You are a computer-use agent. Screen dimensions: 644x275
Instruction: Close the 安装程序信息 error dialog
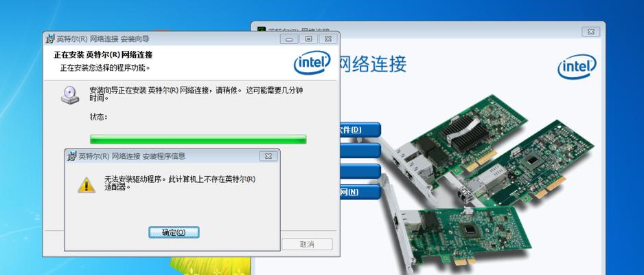tap(268, 156)
